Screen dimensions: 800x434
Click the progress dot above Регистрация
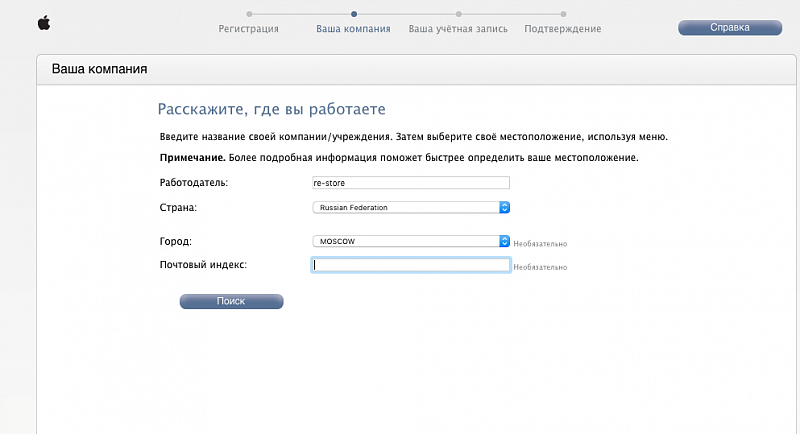pyautogui.click(x=249, y=15)
